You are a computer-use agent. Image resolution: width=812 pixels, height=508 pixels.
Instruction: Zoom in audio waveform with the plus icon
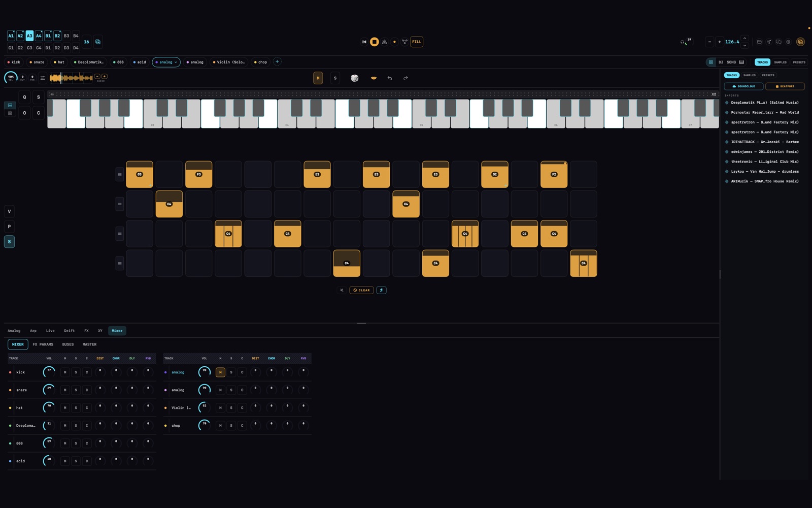pyautogui.click(x=105, y=77)
